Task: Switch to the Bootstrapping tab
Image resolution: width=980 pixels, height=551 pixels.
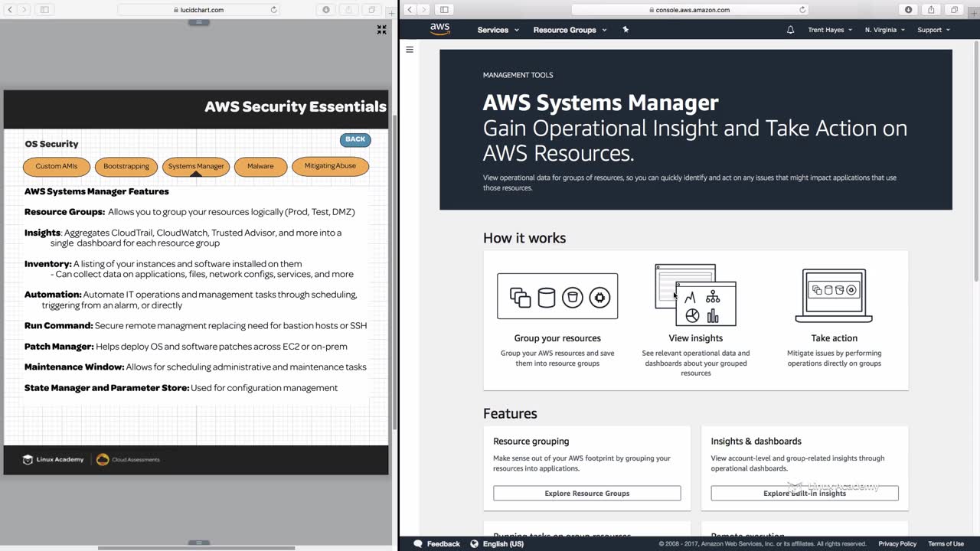Action: tap(126, 166)
